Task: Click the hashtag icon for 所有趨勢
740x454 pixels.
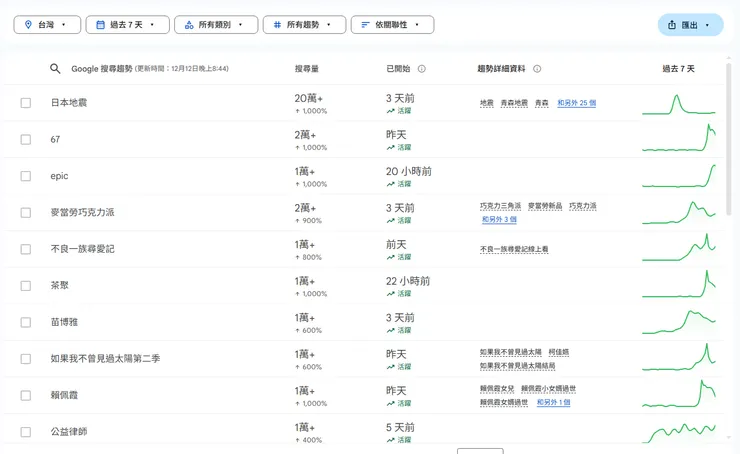Action: click(278, 25)
